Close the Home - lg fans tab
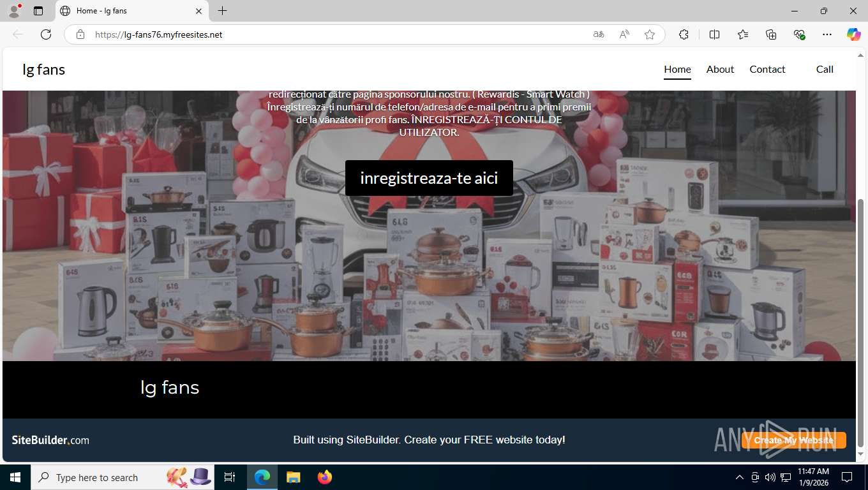868x490 pixels. pyautogui.click(x=198, y=11)
